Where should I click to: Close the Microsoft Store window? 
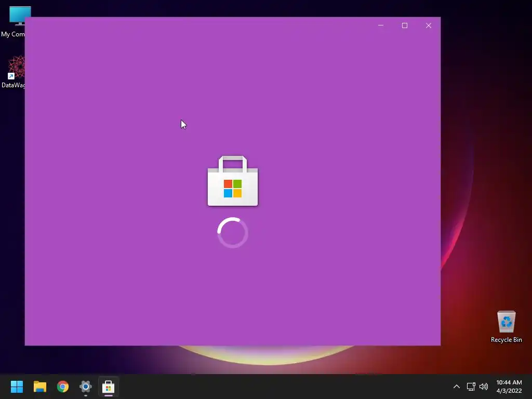(x=429, y=25)
